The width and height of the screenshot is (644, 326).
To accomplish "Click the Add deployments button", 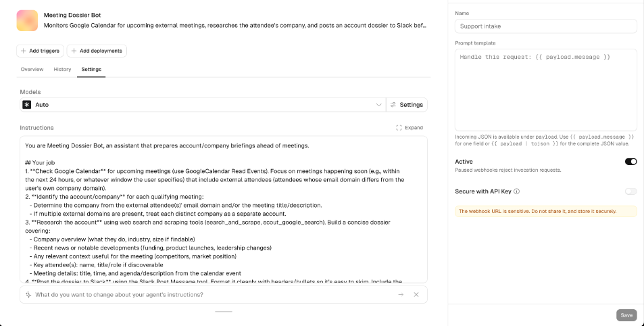I will pos(97,51).
